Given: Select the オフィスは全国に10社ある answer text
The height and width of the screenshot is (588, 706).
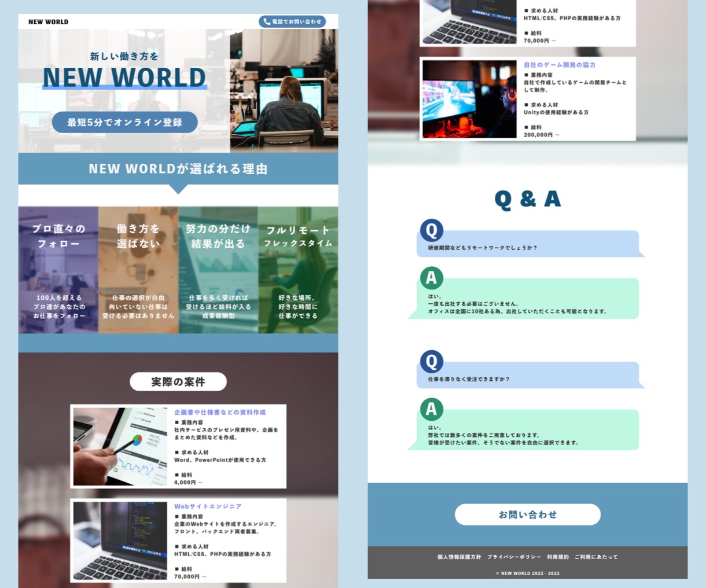Looking at the screenshot, I should pos(517,311).
